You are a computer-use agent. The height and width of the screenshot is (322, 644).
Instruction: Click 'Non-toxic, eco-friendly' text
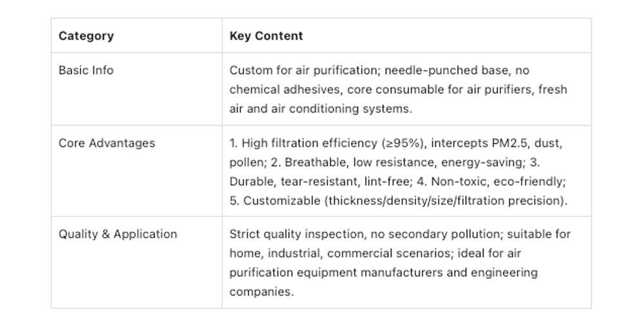tap(498, 182)
